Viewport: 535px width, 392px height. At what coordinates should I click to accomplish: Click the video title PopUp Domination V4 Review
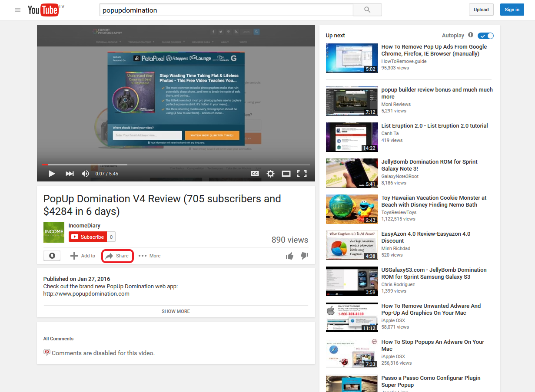162,205
